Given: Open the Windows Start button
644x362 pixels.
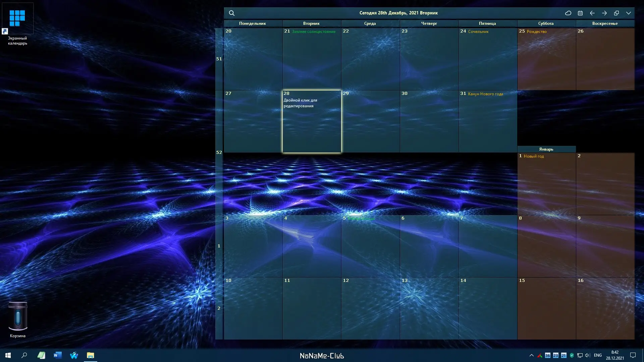Looking at the screenshot, I should point(8,355).
